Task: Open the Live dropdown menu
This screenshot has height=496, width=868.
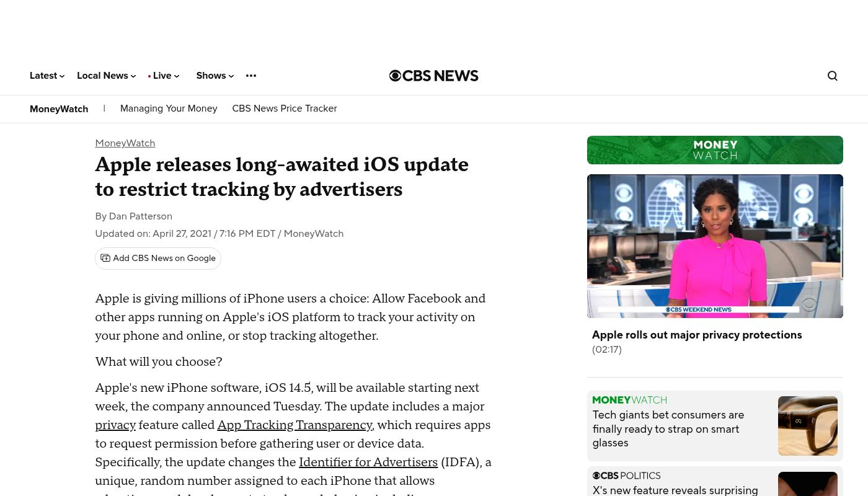Action: [x=164, y=76]
